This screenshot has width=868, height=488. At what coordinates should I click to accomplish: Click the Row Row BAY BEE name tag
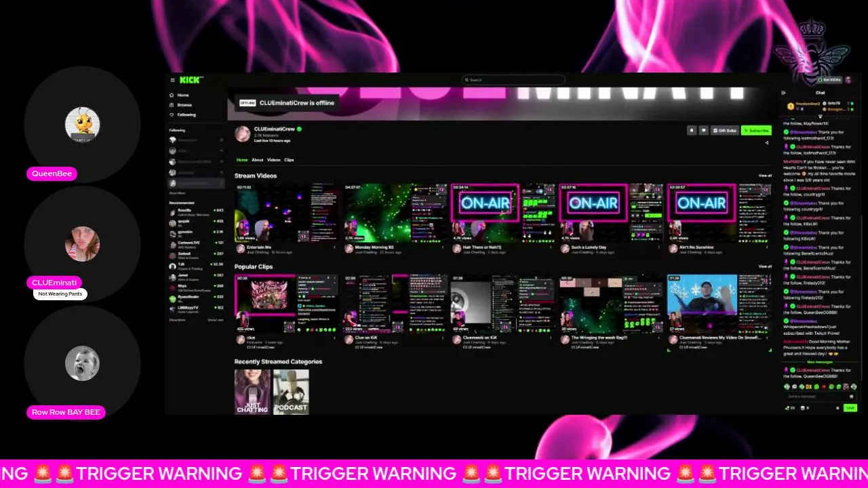click(66, 412)
